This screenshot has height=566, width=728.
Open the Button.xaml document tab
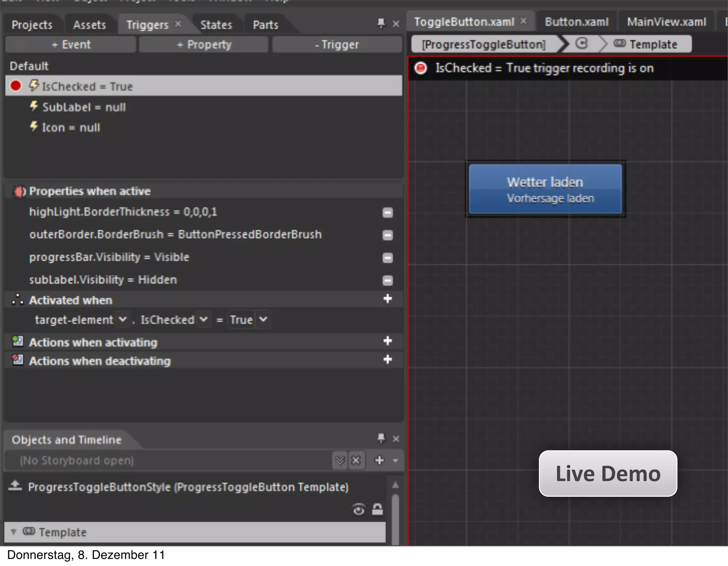click(x=577, y=22)
